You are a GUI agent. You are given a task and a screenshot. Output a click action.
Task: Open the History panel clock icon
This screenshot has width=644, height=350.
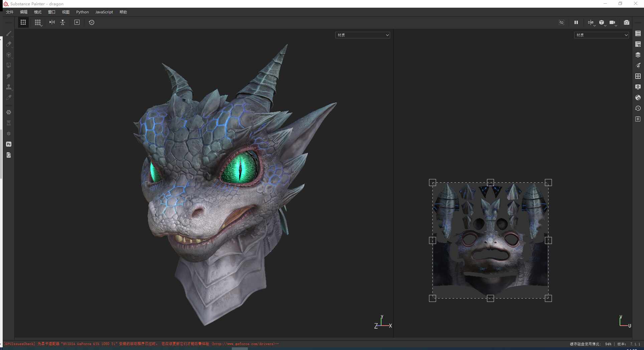click(x=638, y=109)
